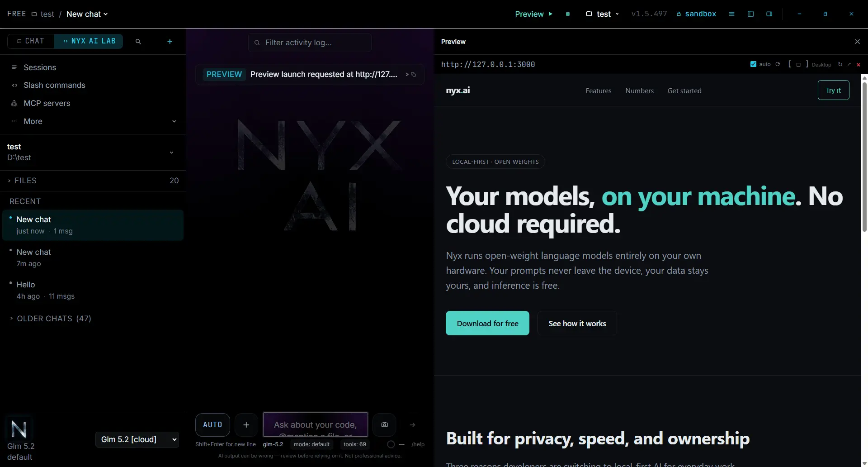Screen dimensions: 868x467
Task: Open MCP servers in the sidebar
Action: (x=93, y=103)
